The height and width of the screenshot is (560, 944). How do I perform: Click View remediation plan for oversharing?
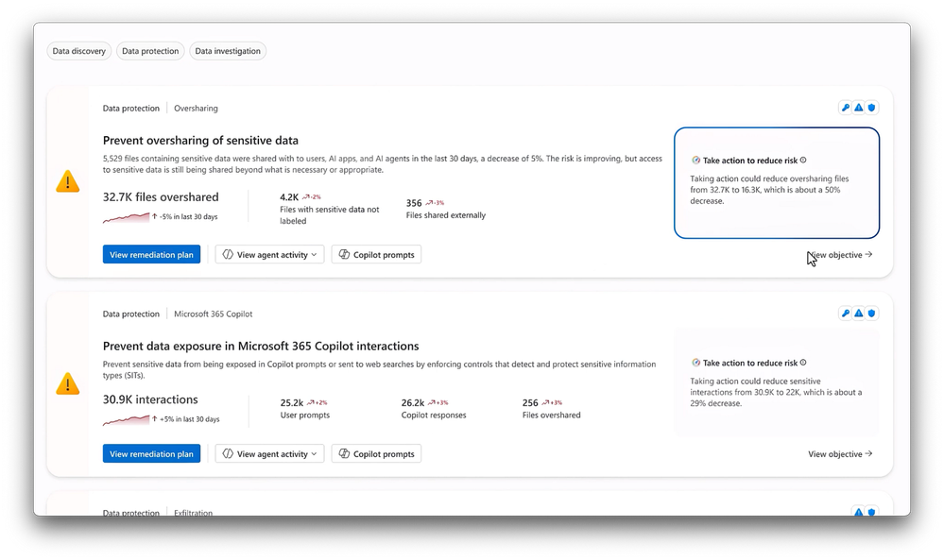(x=151, y=255)
